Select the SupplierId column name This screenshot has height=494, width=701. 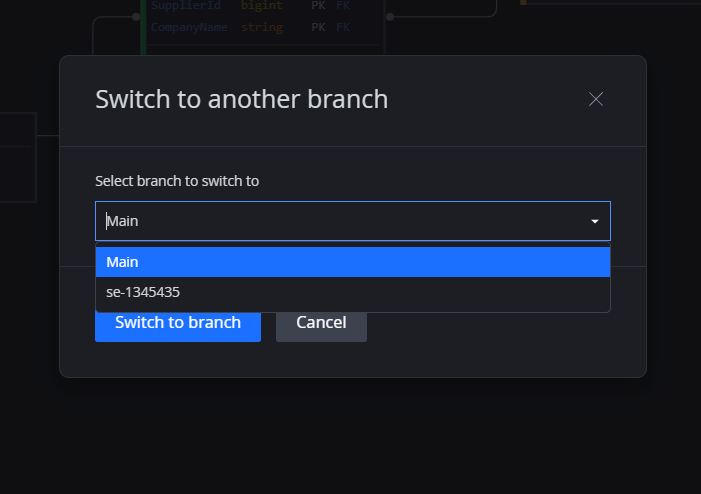click(186, 5)
